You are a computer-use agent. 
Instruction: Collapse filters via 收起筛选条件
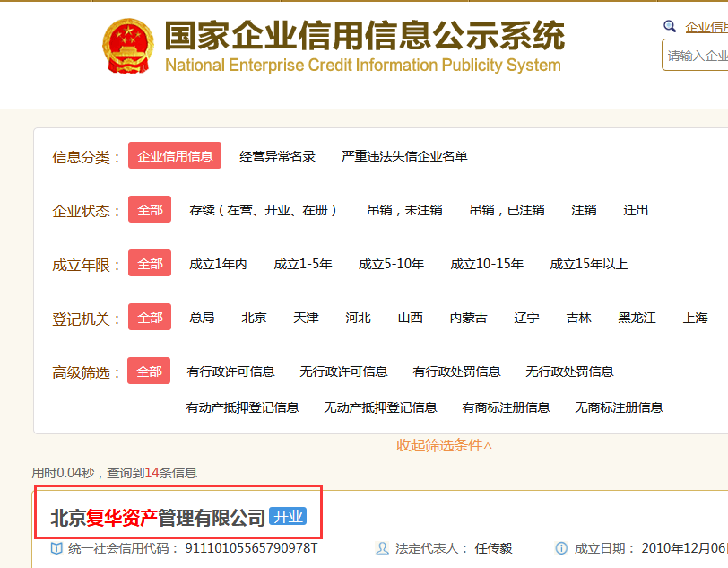pyautogui.click(x=444, y=445)
